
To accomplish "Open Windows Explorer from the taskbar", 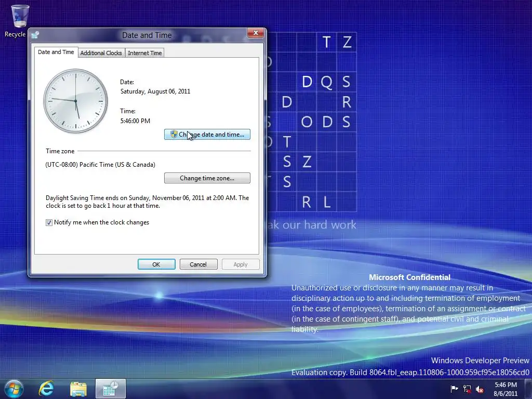I will coord(78,389).
